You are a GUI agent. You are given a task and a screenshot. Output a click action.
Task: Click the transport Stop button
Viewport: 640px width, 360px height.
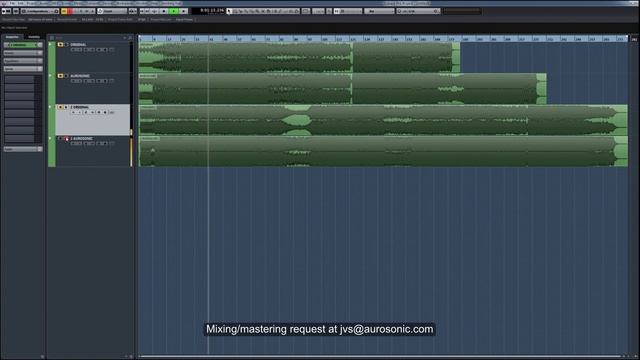164,11
